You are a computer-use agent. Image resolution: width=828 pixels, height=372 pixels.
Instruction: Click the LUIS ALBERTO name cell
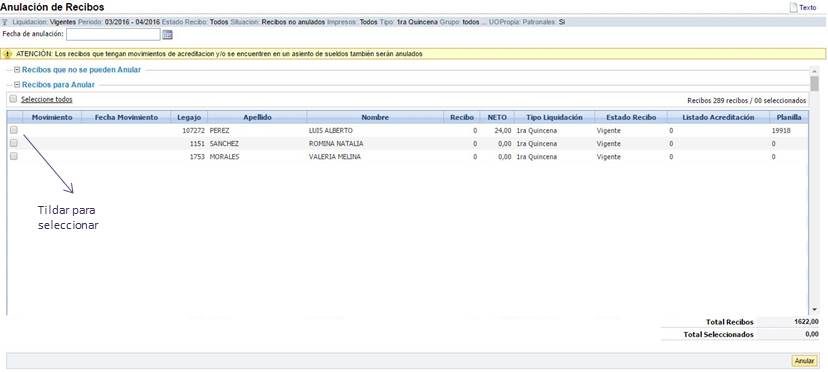click(331, 130)
